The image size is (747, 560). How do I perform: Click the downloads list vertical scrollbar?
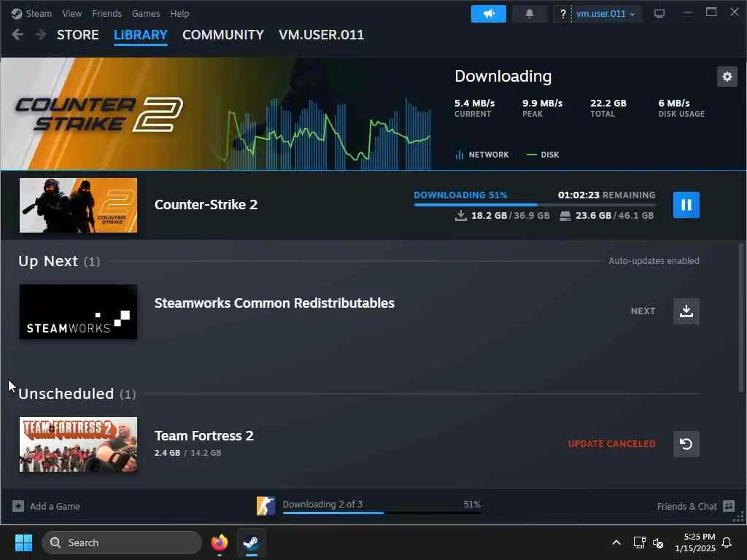click(x=741, y=317)
